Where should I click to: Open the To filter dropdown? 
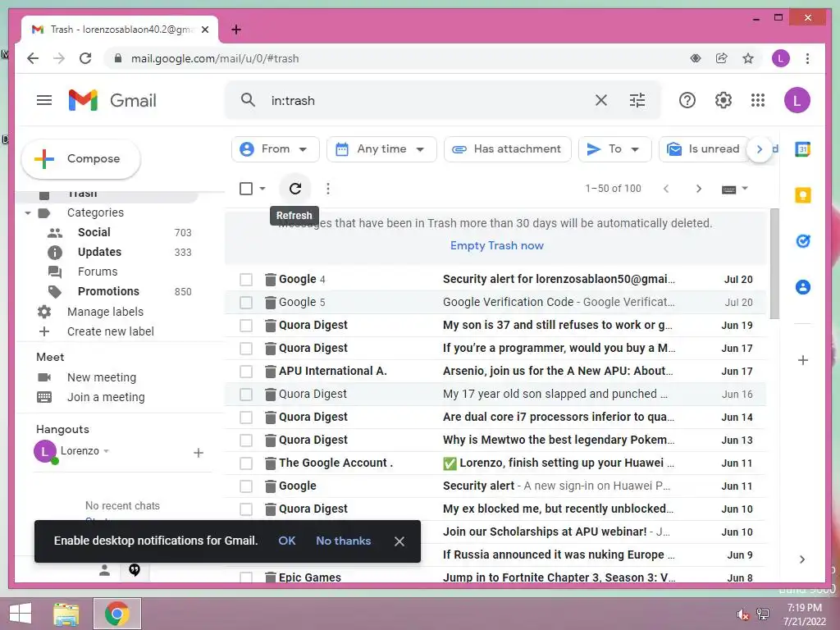[x=614, y=149]
